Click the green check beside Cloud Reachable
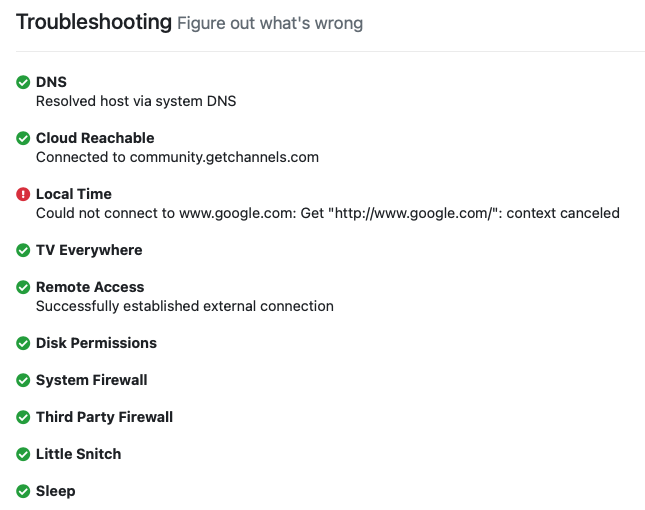Viewport: 645px width, 510px height. pyautogui.click(x=23, y=138)
